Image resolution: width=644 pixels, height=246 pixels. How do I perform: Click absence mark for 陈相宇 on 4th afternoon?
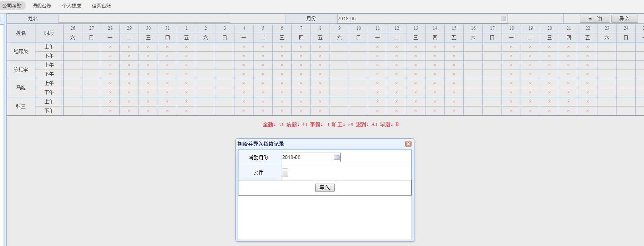click(x=244, y=74)
